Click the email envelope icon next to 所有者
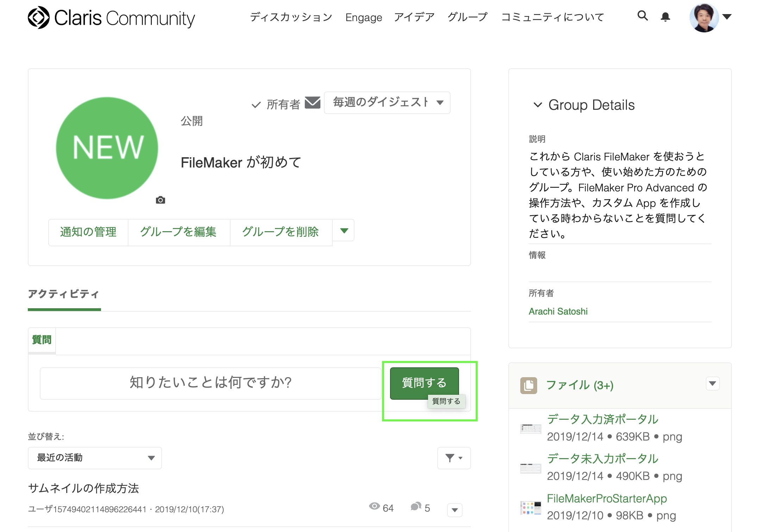Viewport: 766px width, 532px height. 312,103
